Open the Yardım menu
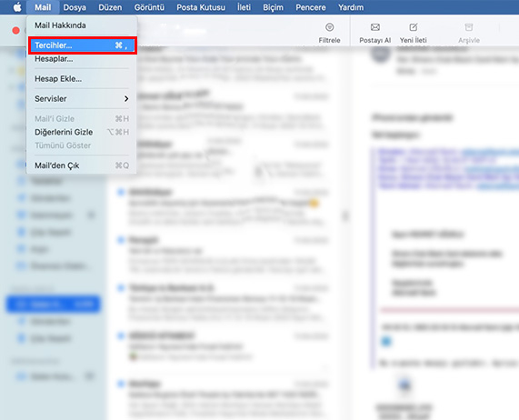This screenshot has width=519, height=420. coord(351,7)
